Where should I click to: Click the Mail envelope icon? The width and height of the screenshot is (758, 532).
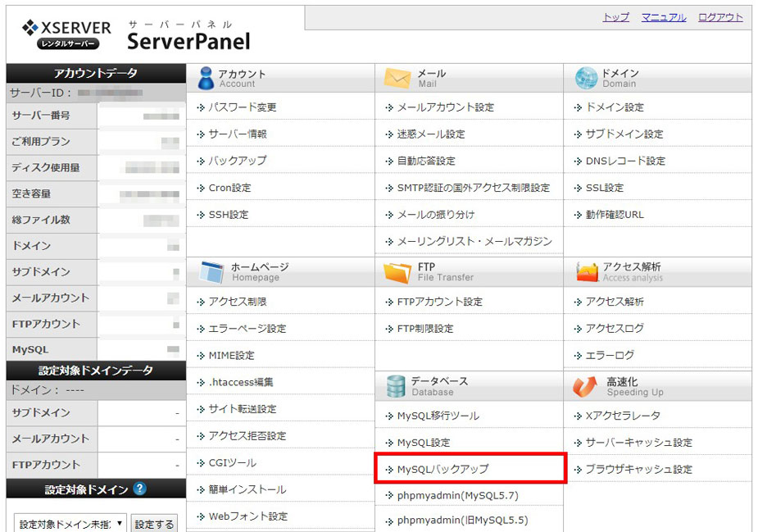tap(397, 78)
